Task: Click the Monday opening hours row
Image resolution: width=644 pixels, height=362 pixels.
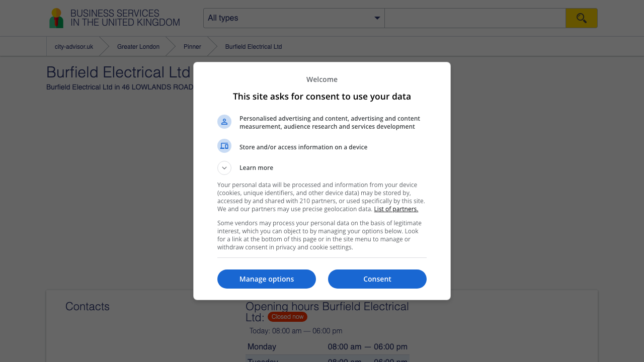Action: tap(327, 347)
